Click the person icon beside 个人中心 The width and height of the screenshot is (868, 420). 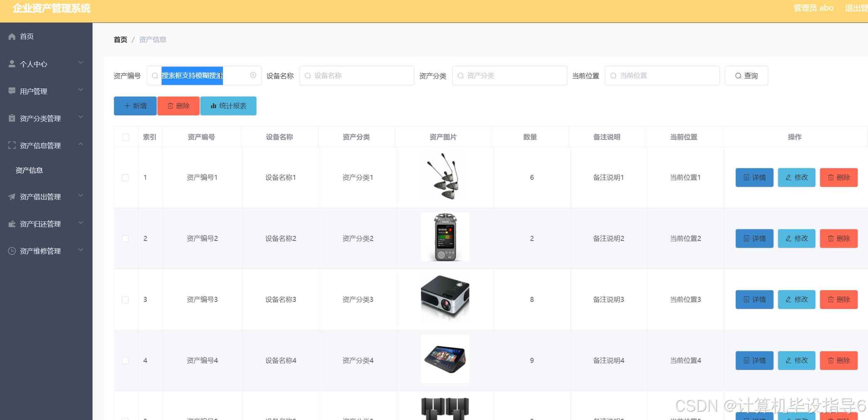click(12, 64)
